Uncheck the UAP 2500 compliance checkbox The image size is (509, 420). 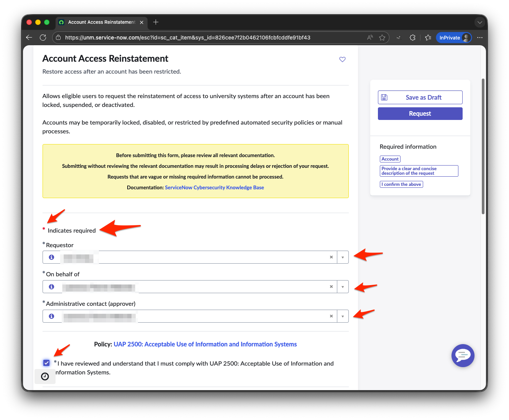pos(46,363)
